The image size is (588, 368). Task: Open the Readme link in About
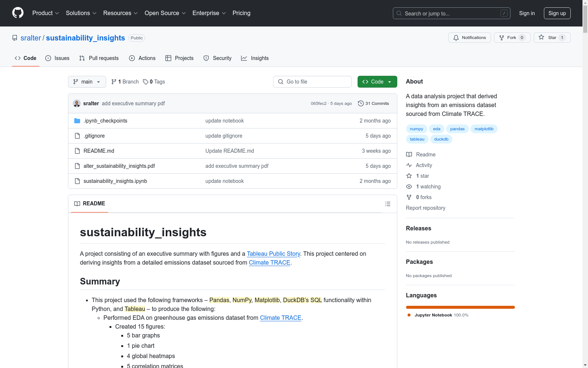pyautogui.click(x=421, y=155)
